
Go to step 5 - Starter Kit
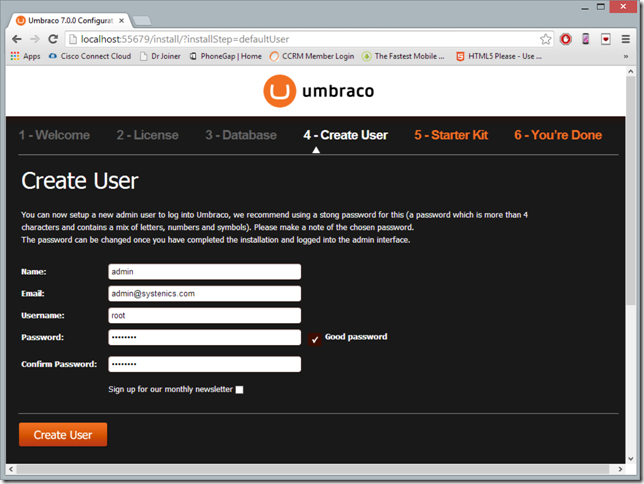click(x=451, y=135)
